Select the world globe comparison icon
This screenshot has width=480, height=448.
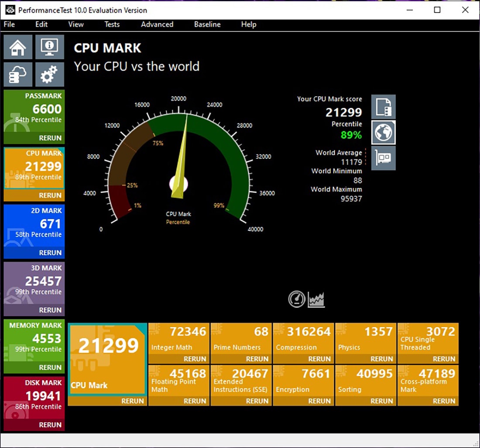pos(383,133)
